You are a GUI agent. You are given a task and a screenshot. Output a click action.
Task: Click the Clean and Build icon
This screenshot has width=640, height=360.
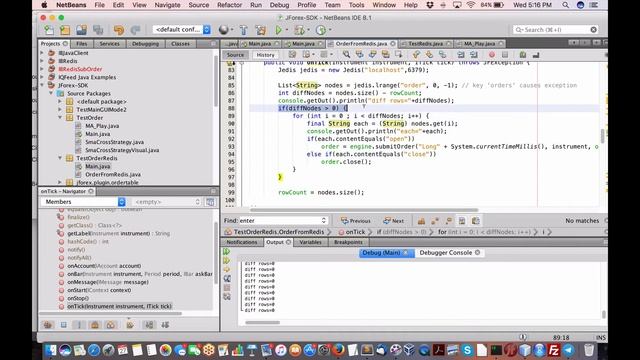pos(260,30)
